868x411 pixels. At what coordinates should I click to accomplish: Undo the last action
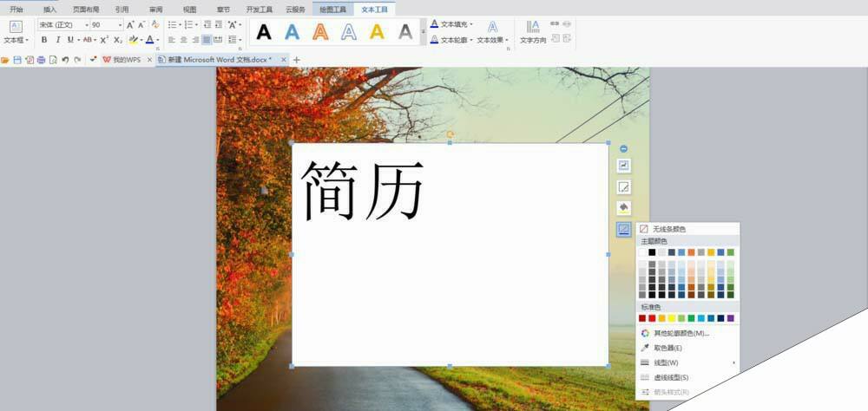(x=65, y=60)
